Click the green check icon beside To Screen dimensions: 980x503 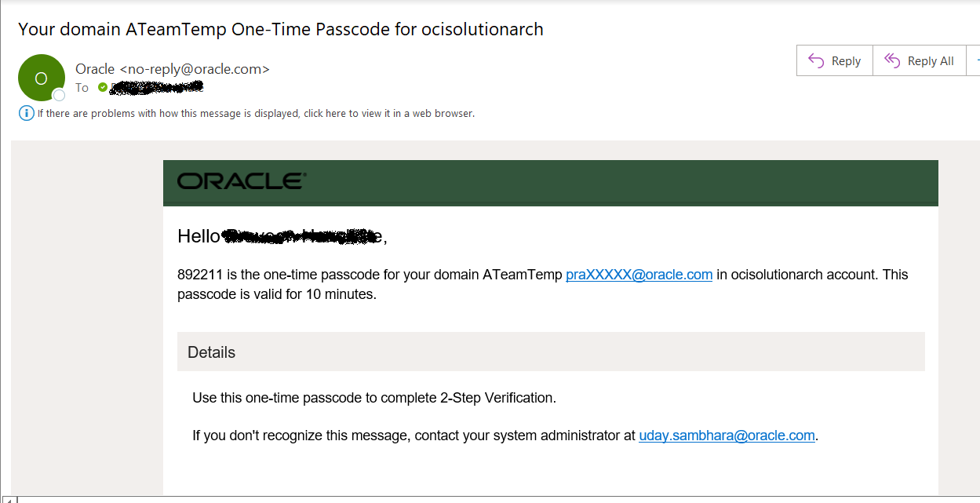tap(103, 88)
